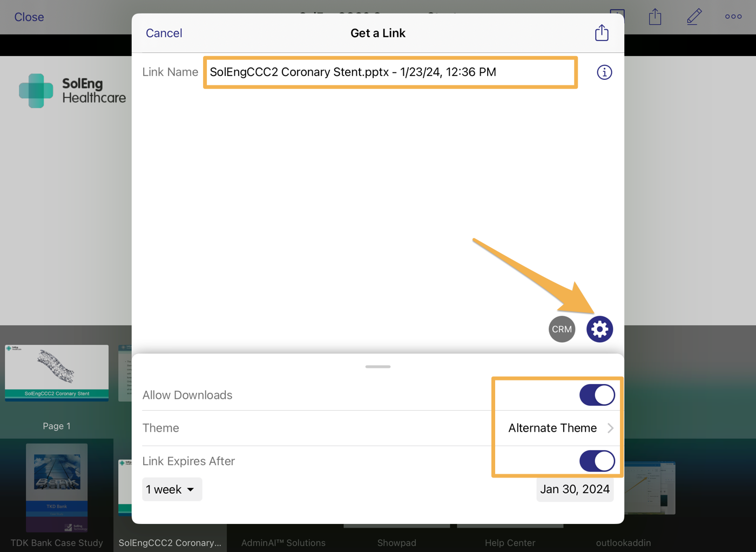
Task: Tap the background share icon in top toolbar
Action: pos(655,17)
